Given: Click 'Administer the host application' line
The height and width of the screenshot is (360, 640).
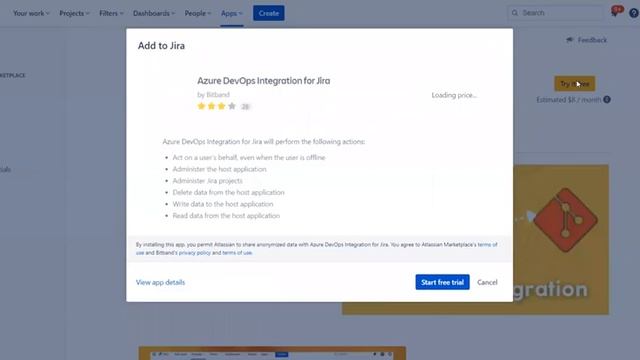Looking at the screenshot, I should point(219,169).
